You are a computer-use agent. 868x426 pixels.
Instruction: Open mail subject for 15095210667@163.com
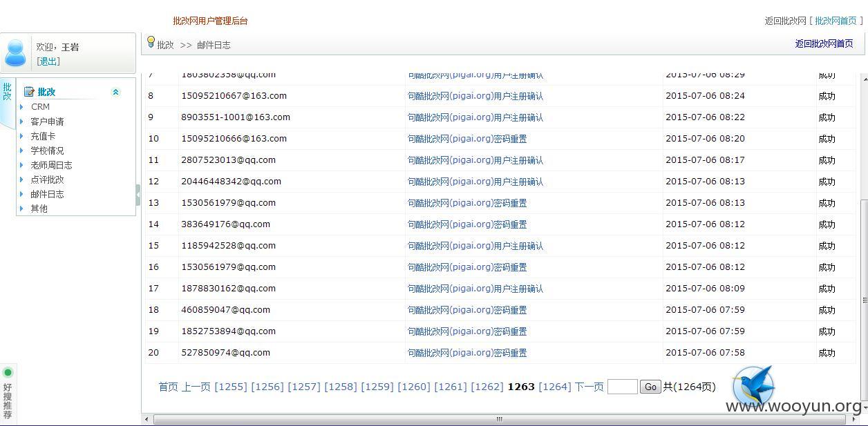pos(475,96)
